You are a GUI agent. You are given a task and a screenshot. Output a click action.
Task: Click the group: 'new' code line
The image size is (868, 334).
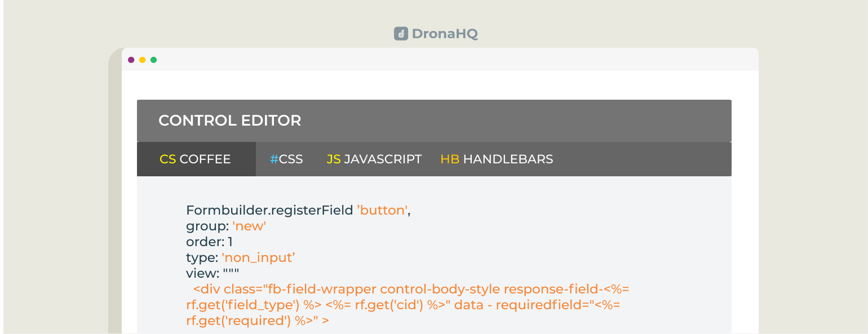tap(225, 226)
